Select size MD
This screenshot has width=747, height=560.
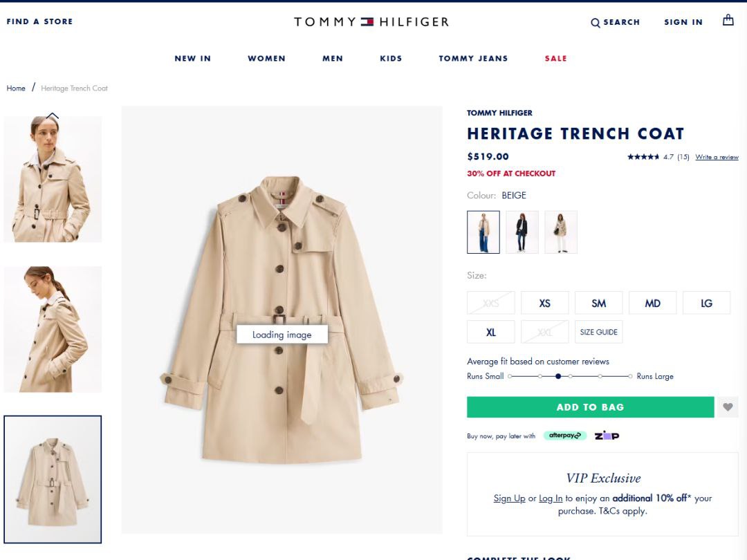click(652, 303)
